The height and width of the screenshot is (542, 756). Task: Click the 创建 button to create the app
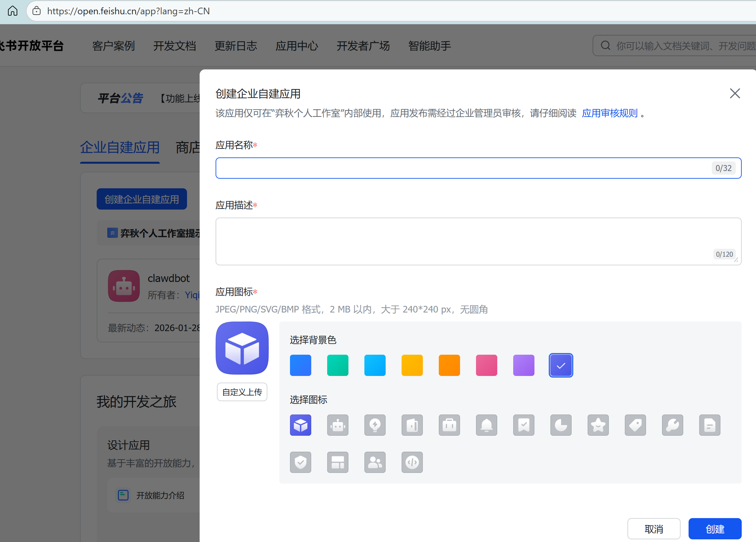click(x=714, y=529)
